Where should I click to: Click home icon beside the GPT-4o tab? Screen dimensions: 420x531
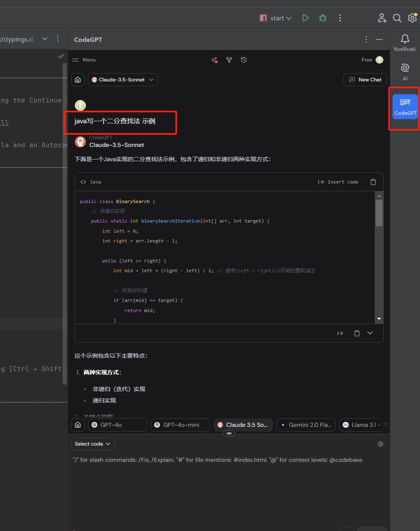tap(78, 425)
